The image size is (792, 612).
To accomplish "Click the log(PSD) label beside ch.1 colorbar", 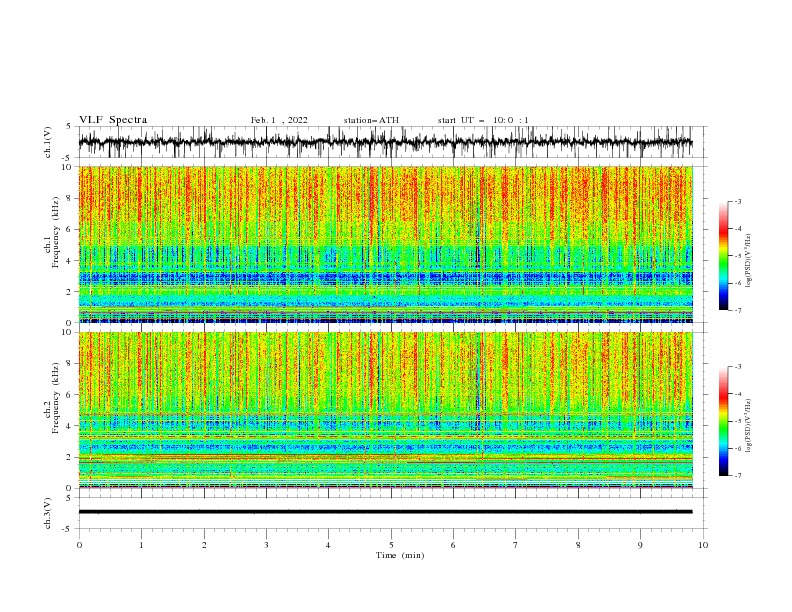I will [748, 261].
